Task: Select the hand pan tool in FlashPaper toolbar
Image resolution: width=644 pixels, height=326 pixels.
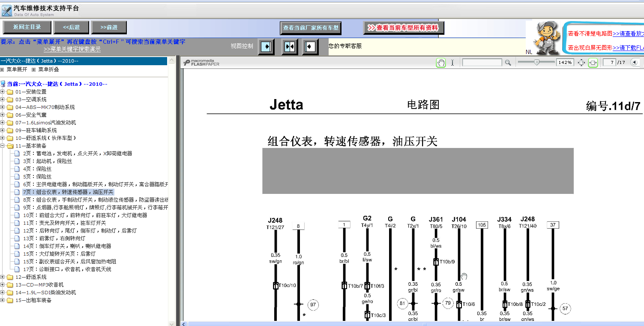Action: pyautogui.click(x=441, y=63)
